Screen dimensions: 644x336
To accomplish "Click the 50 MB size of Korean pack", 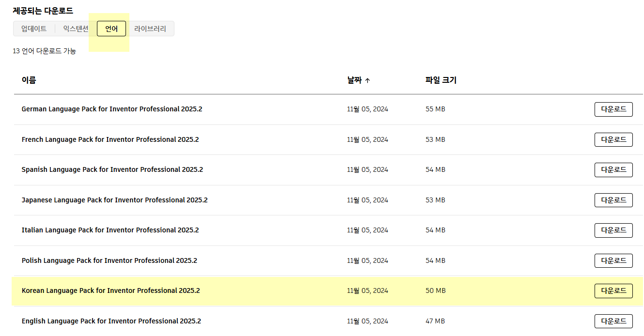I will pyautogui.click(x=435, y=290).
